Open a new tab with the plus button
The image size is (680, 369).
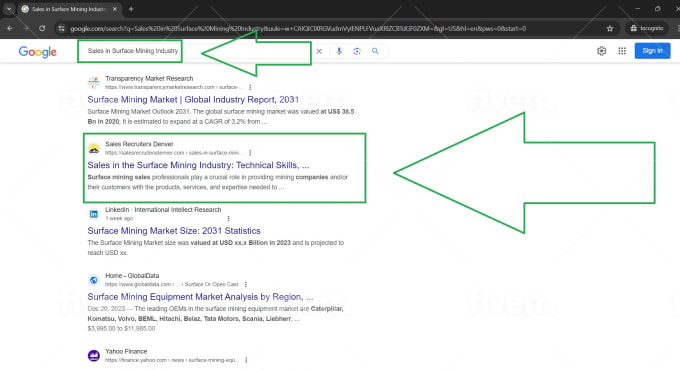point(131,9)
